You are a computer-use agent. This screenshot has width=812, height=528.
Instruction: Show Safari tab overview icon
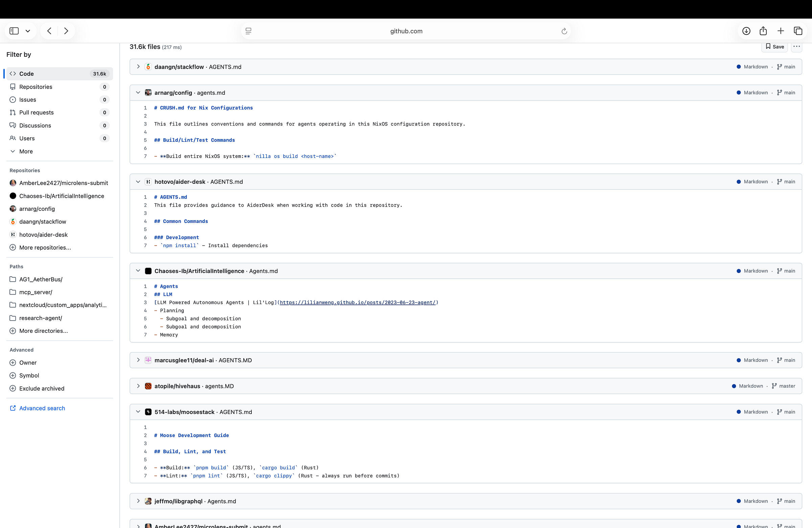pyautogui.click(x=798, y=31)
